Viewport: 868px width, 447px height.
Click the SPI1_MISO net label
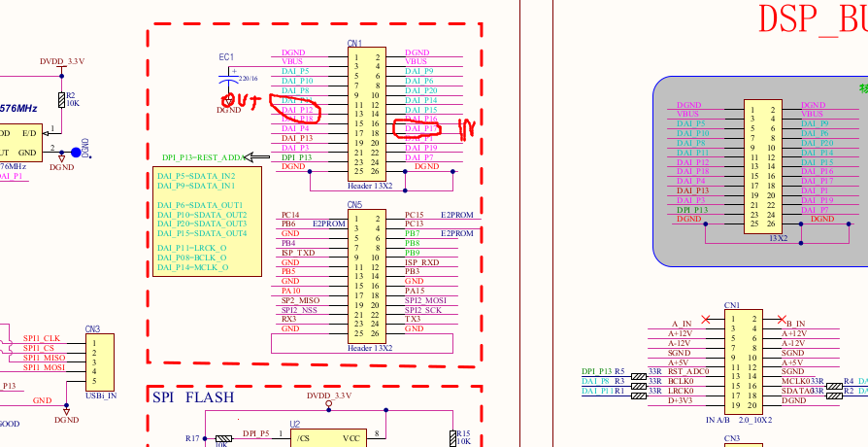[x=44, y=358]
